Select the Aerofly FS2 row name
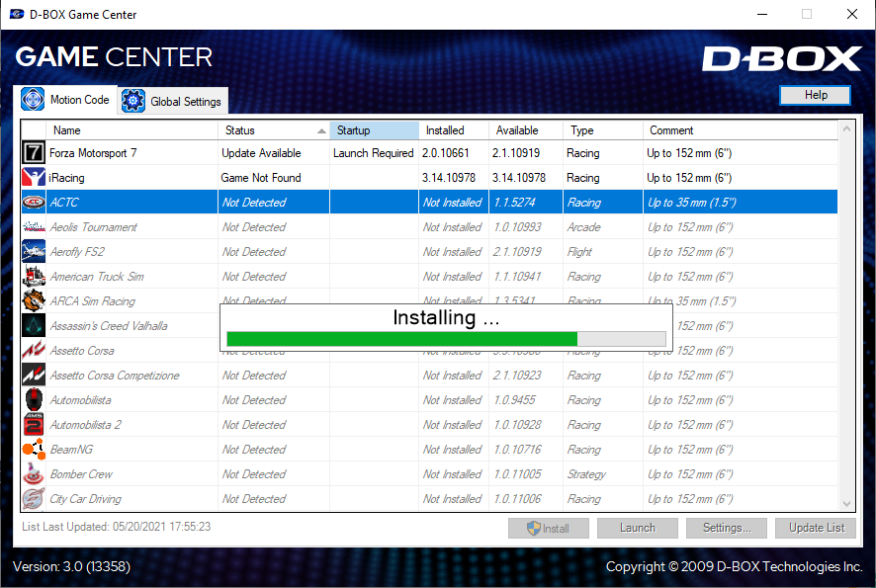The image size is (876, 588). click(77, 252)
